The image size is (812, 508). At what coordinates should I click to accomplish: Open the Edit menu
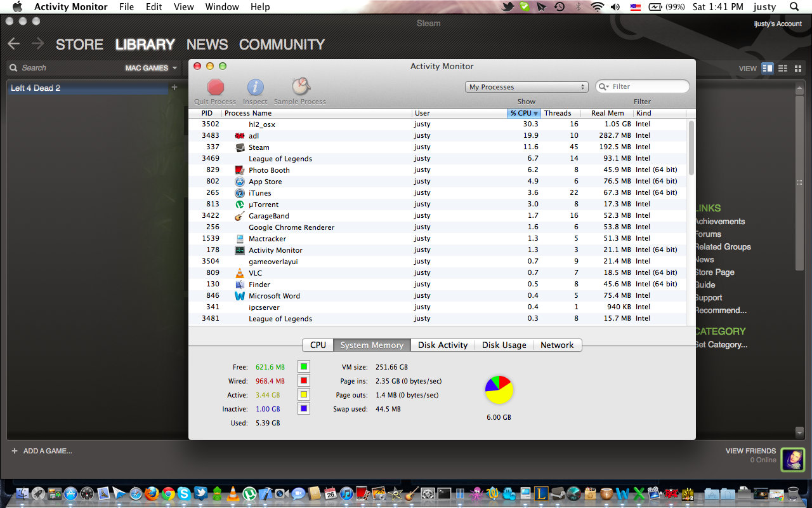tap(154, 7)
